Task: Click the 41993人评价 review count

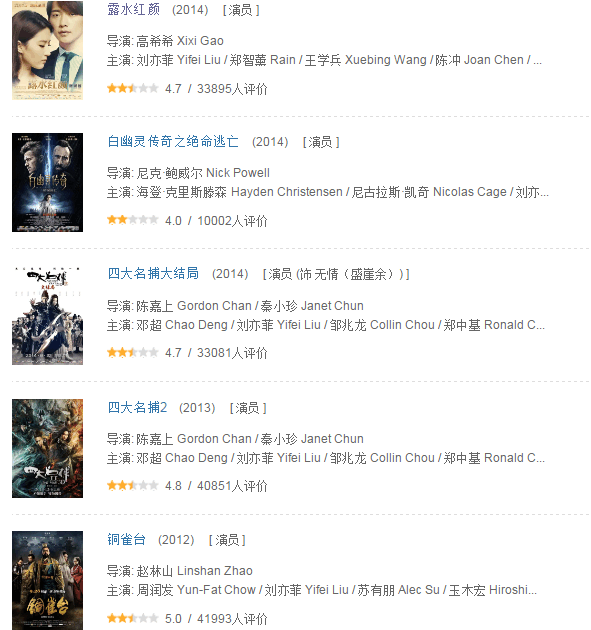Action: tap(232, 619)
